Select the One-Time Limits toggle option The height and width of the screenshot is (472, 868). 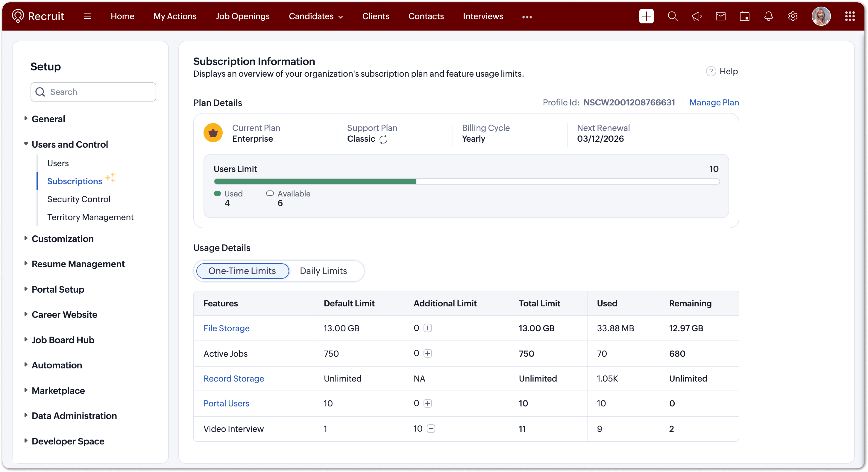pos(242,271)
